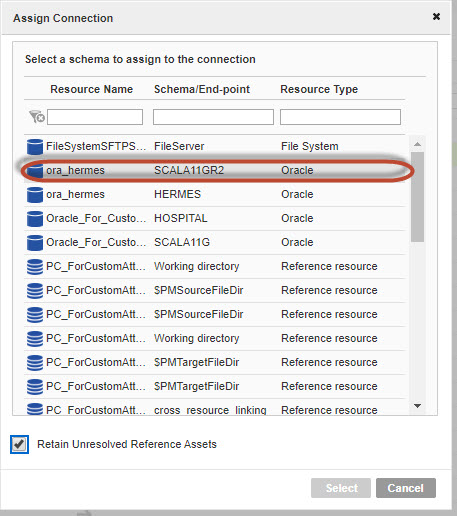This screenshot has width=457, height=516.
Task: Click the Select button
Action: point(341,488)
